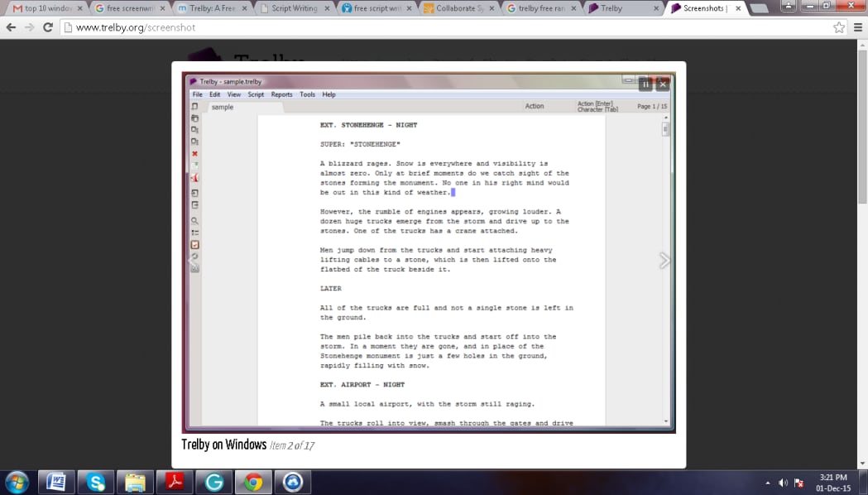
Task: Click the 'EXT. AIRPORT - NIGHT' scene heading
Action: click(362, 385)
